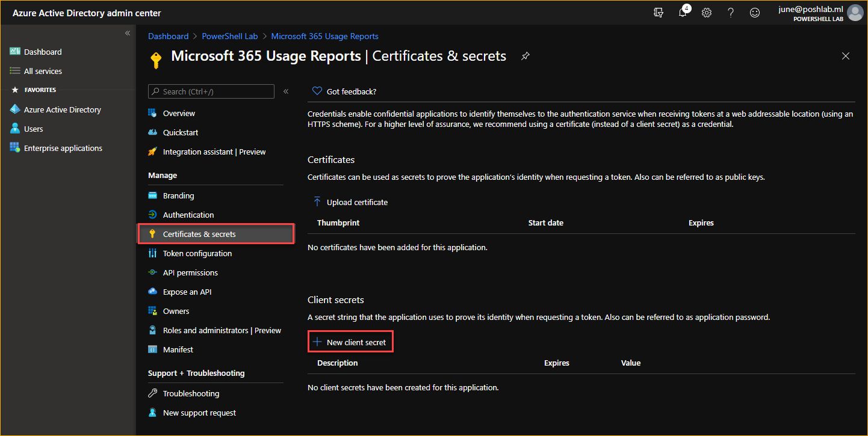
Task: Open the Authentication page
Action: 188,215
